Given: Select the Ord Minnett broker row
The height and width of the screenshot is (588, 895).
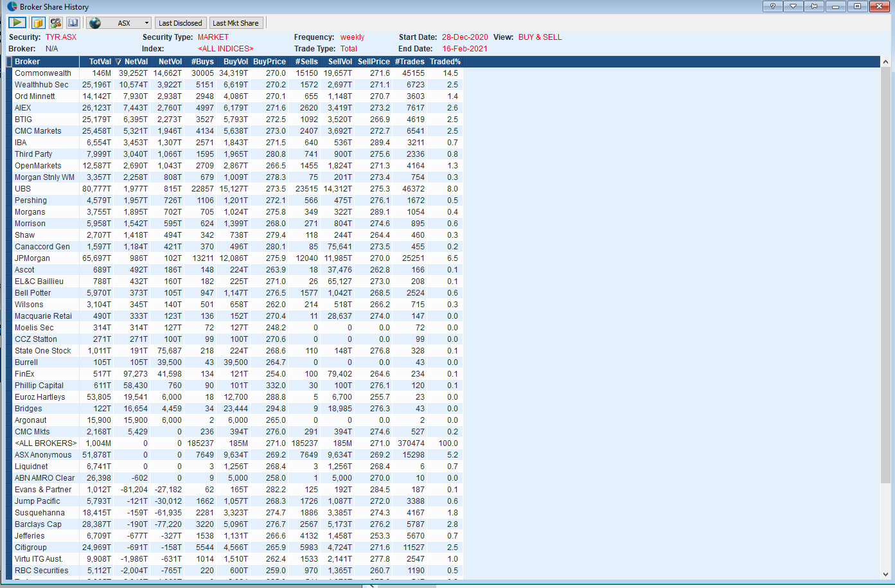Looking at the screenshot, I should click(237, 96).
